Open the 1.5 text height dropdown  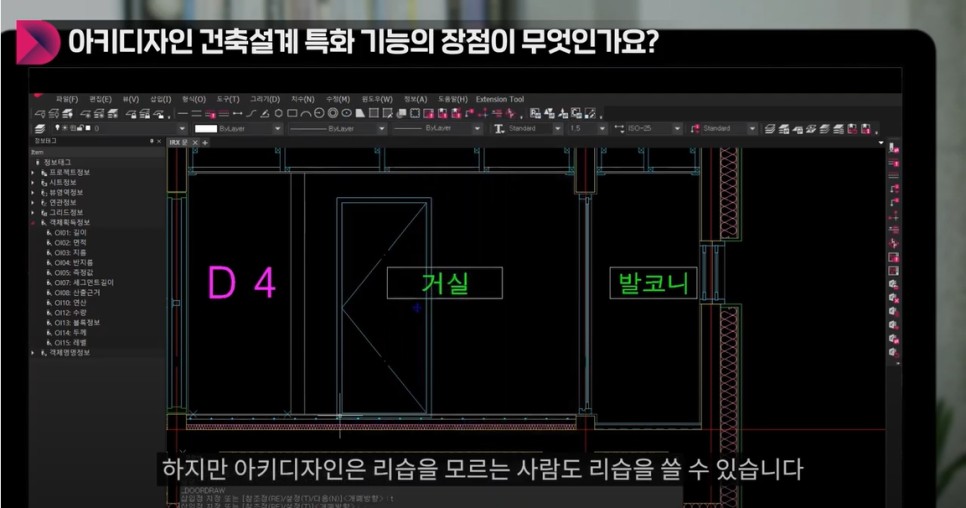pyautogui.click(x=603, y=129)
